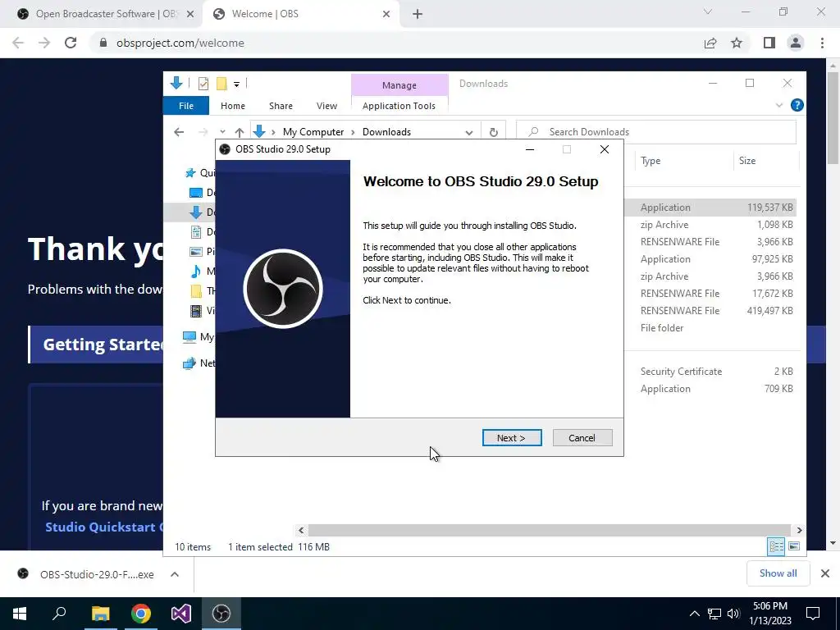Open taskbar search magnifier
This screenshot has height=630, width=840.
59,614
